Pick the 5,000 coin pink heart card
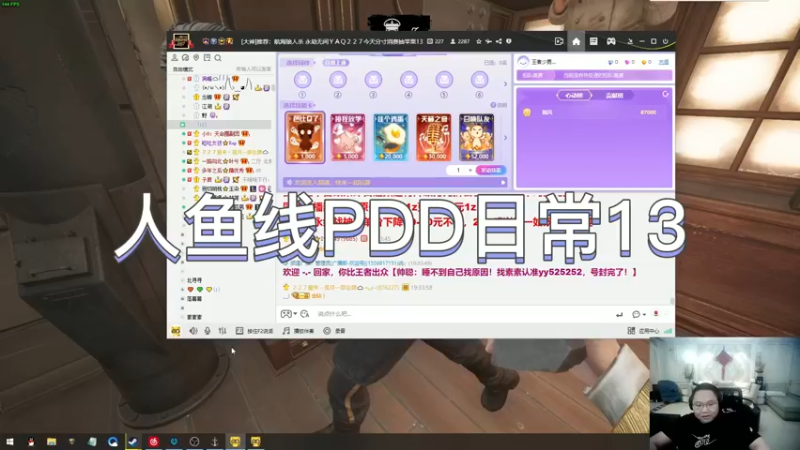The image size is (800, 450). pos(348,137)
